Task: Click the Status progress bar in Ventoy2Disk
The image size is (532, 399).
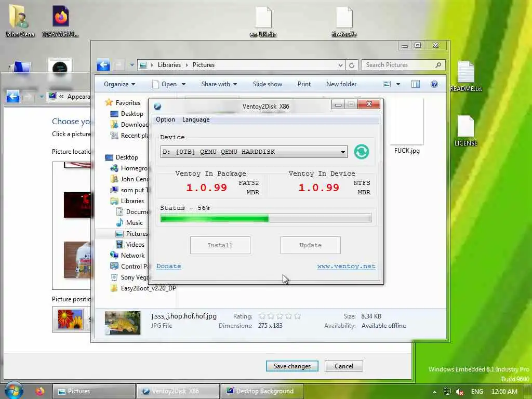Action: 265,218
